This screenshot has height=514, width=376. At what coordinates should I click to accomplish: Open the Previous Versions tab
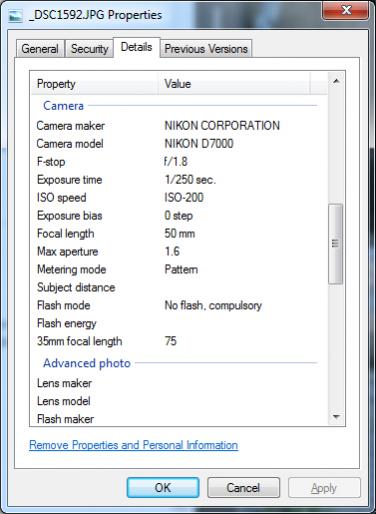[206, 49]
